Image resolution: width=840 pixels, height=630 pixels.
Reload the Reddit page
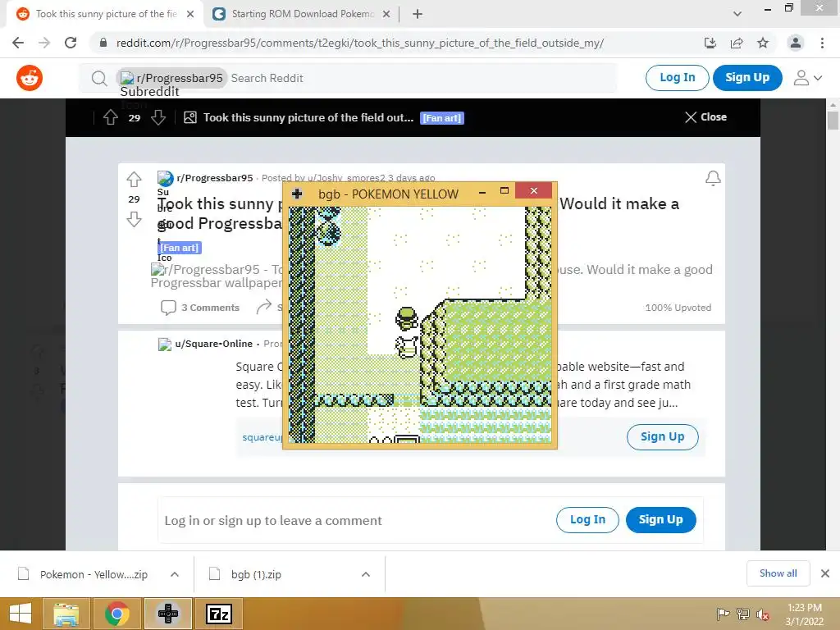tap(71, 43)
